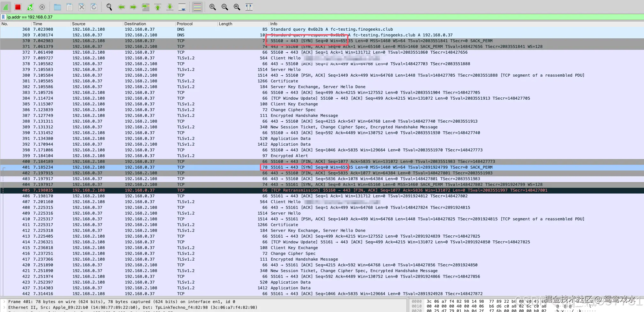
Task: Select Server Hello packet 409
Action: 322,213
